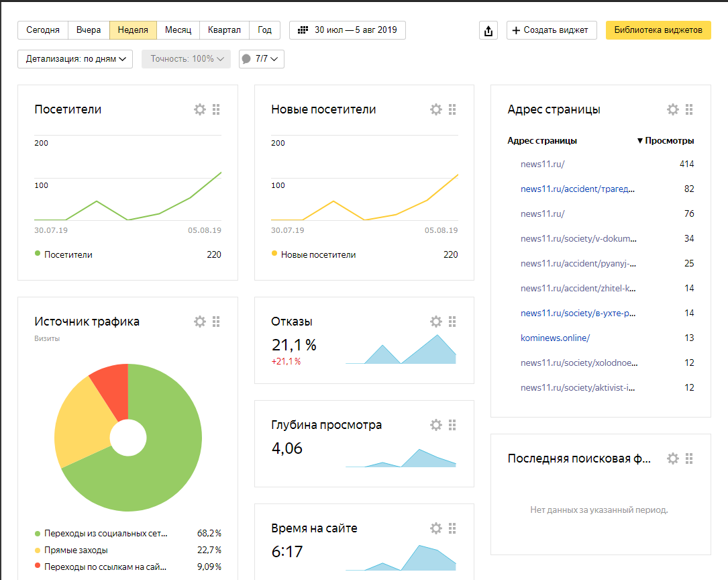The width and height of the screenshot is (728, 580).
Task: Open settings gear on Посетители widget
Action: coord(199,109)
